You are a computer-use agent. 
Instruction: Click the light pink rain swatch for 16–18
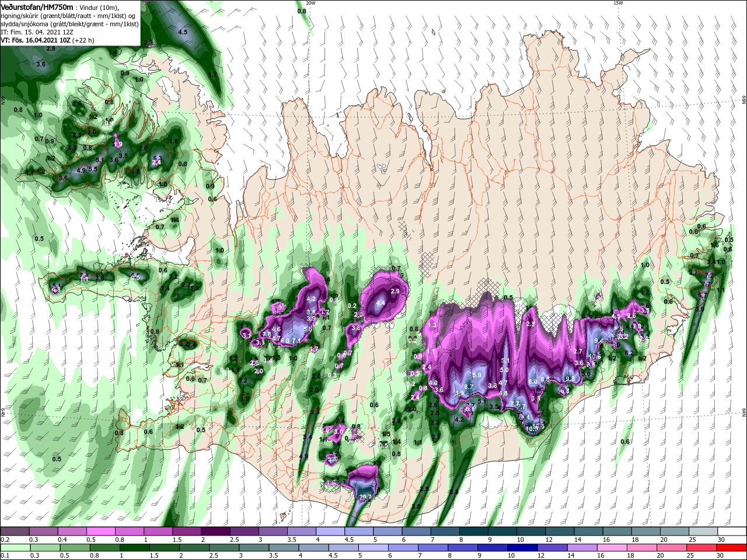pyautogui.click(x=613, y=547)
